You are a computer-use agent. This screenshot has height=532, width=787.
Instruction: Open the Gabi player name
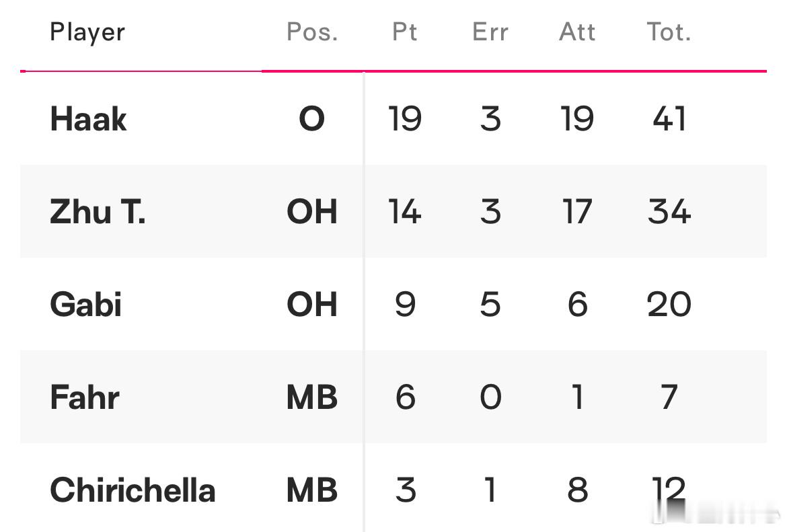[x=86, y=304]
